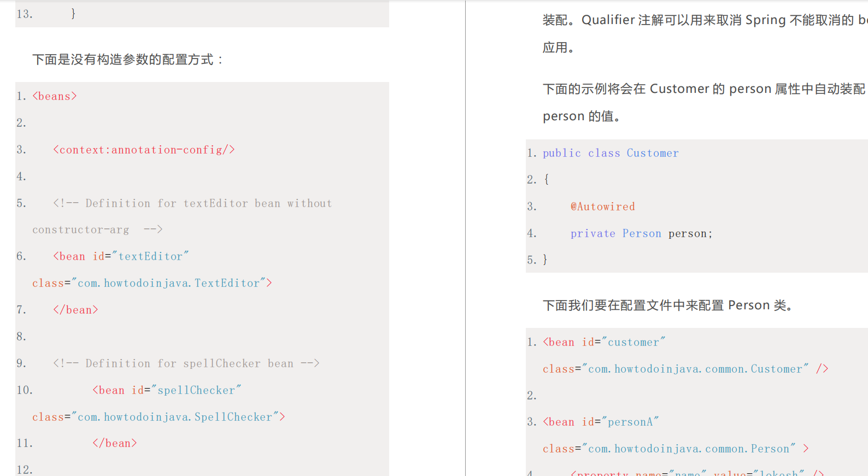Click the 'private Person person;' line
The image size is (868, 476).
pos(642,233)
